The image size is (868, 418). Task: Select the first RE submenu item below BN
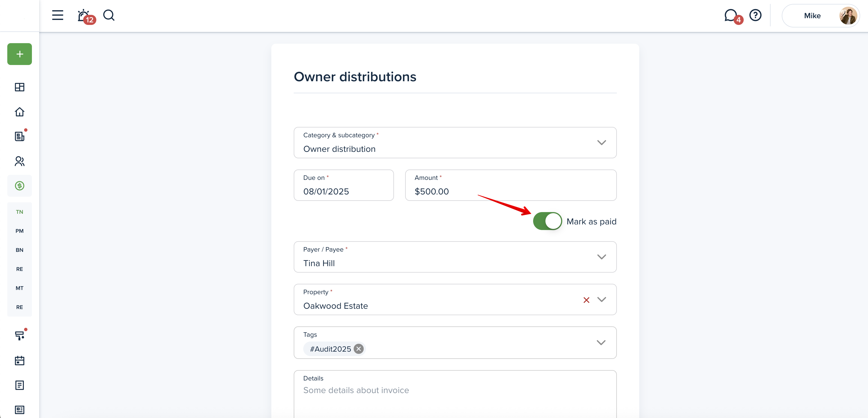click(20, 269)
